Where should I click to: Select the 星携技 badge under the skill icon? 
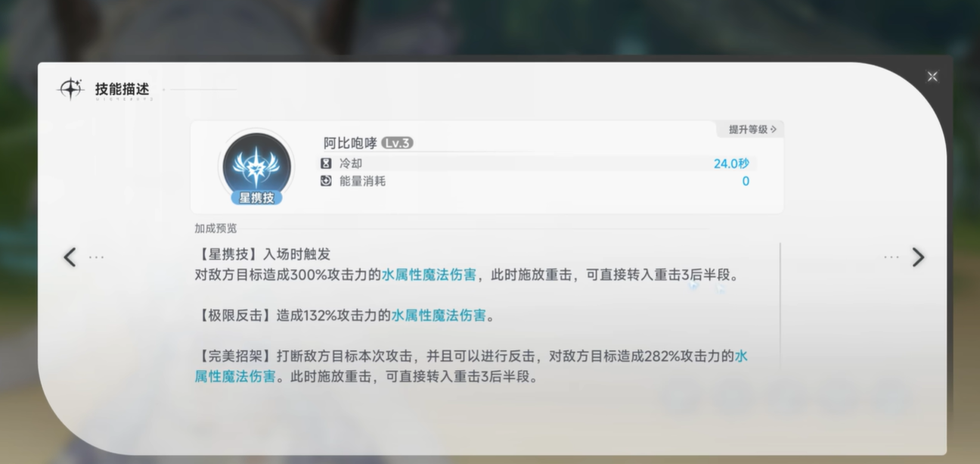click(x=257, y=198)
